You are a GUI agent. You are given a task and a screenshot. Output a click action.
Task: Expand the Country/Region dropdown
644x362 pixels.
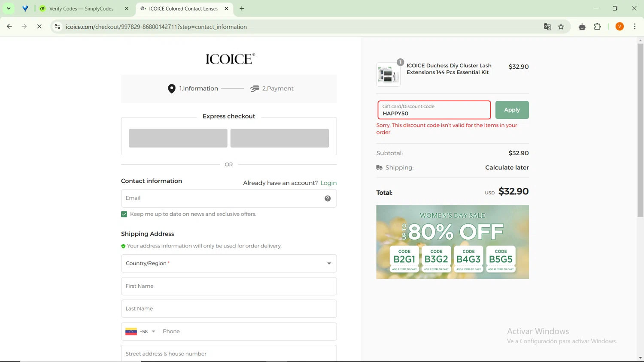tap(229, 263)
